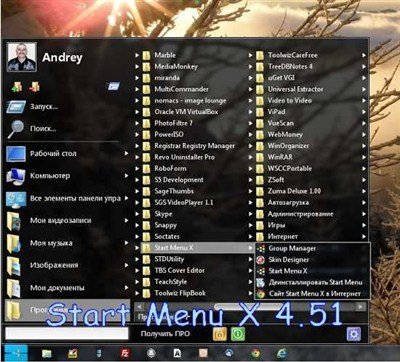The image size is (400, 362).
Task: Click the add-group folder icon with green arrow
Action: tap(16, 87)
